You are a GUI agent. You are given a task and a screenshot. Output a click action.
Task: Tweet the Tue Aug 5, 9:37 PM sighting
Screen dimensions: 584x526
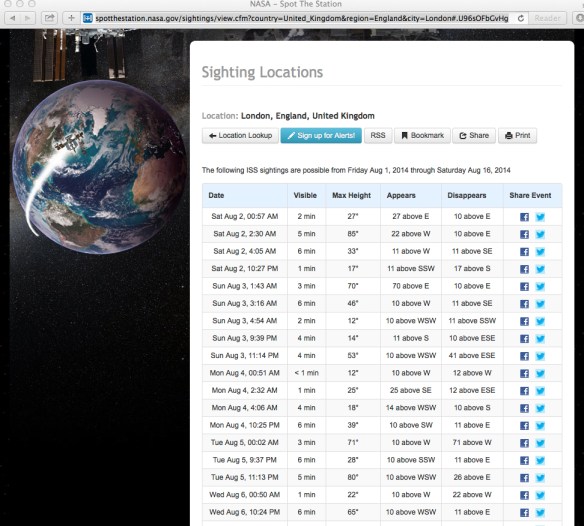click(540, 460)
